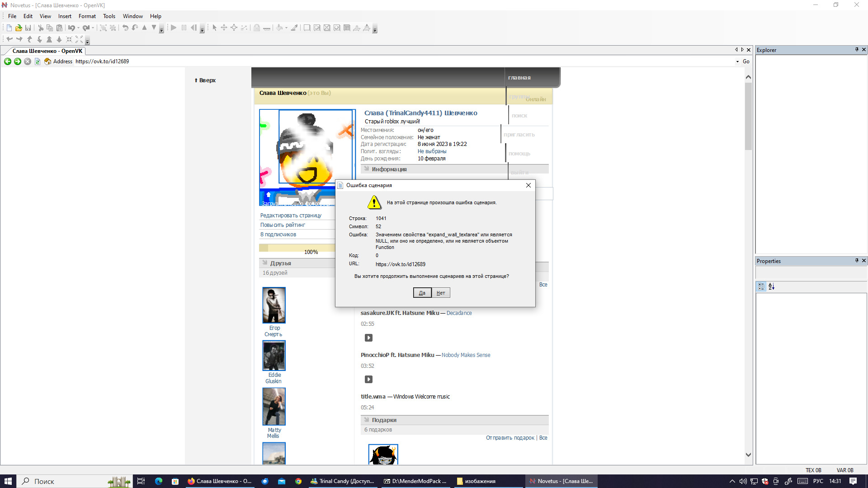The image size is (868, 488).
Task: Switch Properties to alphabetical sort
Action: 771,286
